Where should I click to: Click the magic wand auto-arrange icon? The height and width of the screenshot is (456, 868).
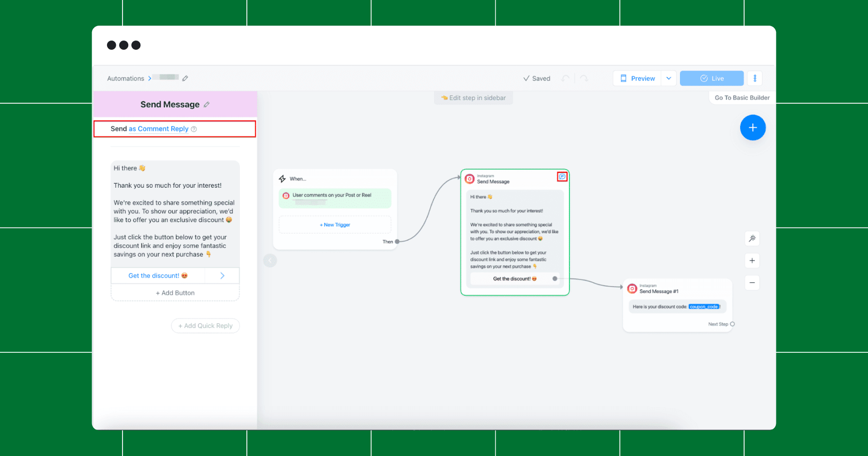[752, 238]
